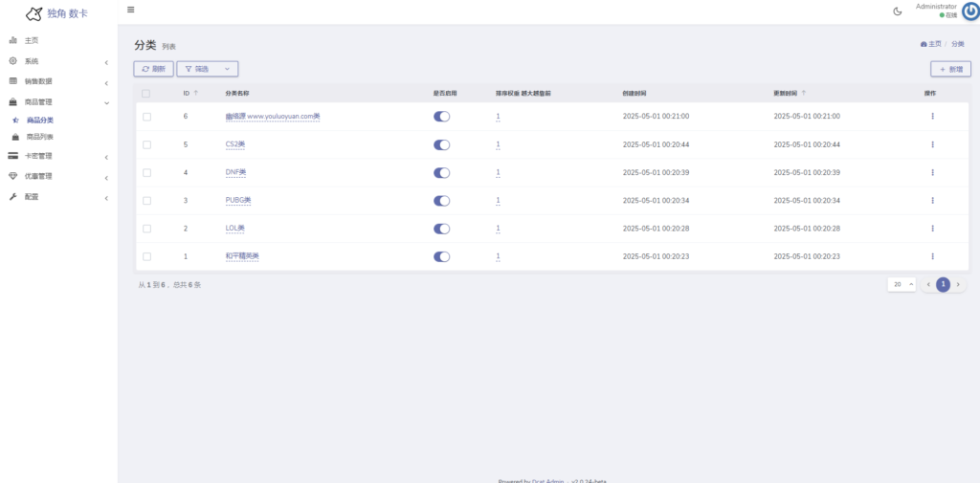Viewport: 980px width, 483px height.
Task: Disable the LOL category switch
Action: tap(442, 229)
